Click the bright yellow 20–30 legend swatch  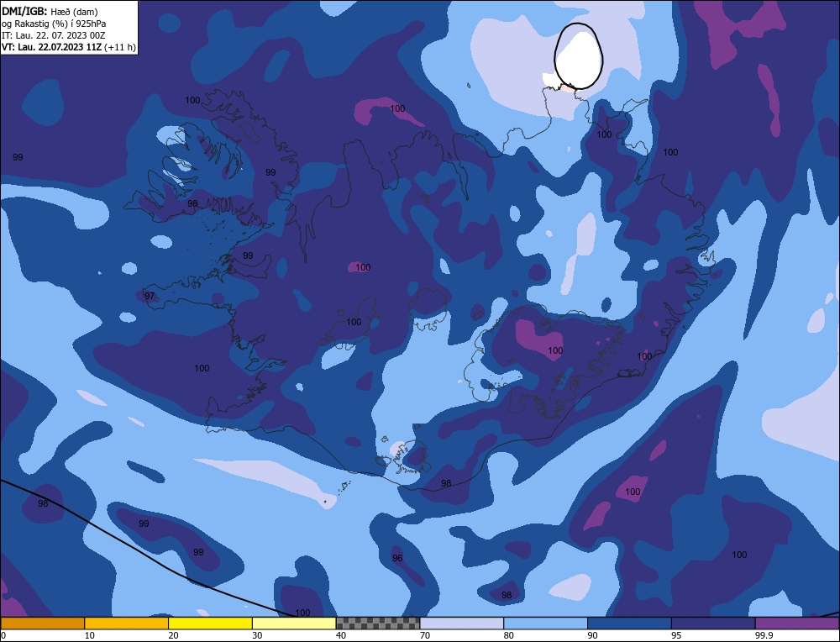210,624
